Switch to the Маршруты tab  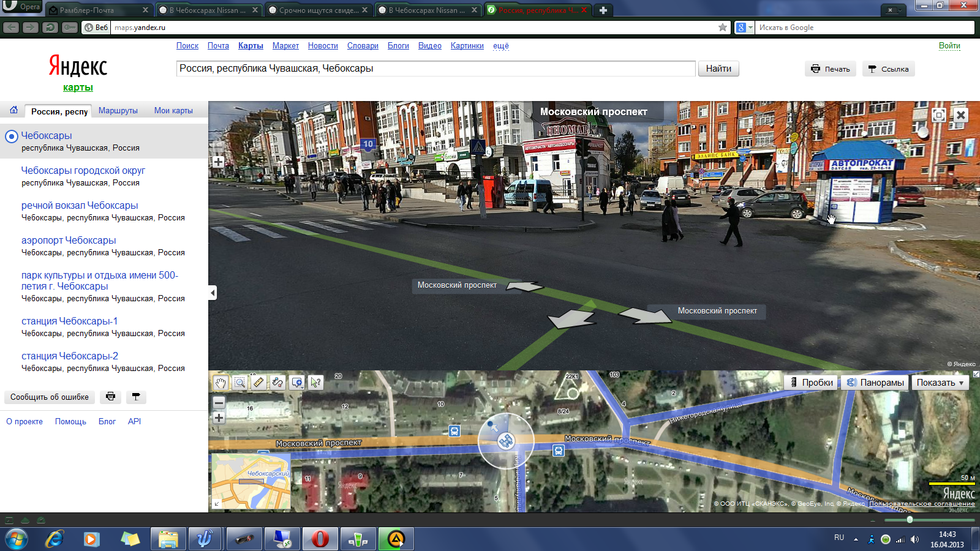[118, 111]
